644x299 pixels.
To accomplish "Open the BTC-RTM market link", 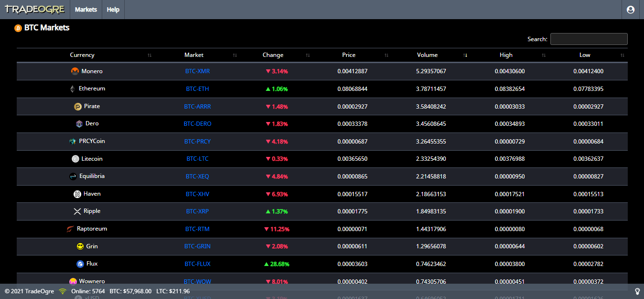I will tap(197, 229).
